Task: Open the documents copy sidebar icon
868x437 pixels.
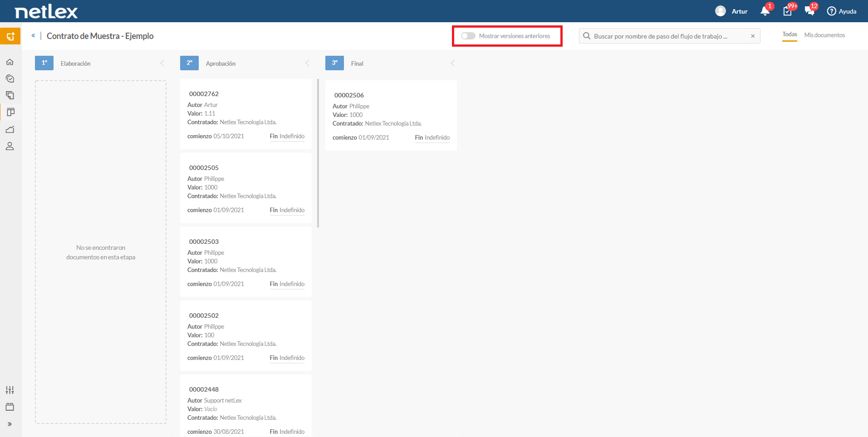Action: (x=10, y=95)
